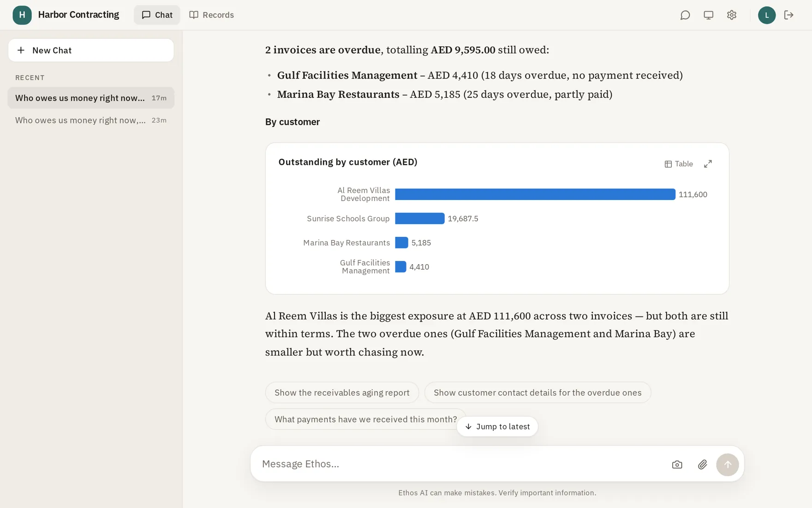Click the 'Outstanding by customer (AED)' title
This screenshot has width=812, height=508.
(x=348, y=162)
